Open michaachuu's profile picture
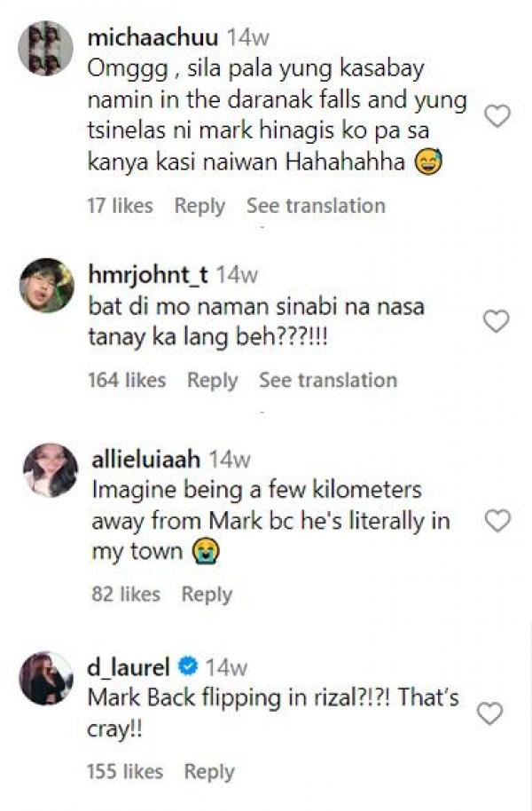 coord(46,48)
